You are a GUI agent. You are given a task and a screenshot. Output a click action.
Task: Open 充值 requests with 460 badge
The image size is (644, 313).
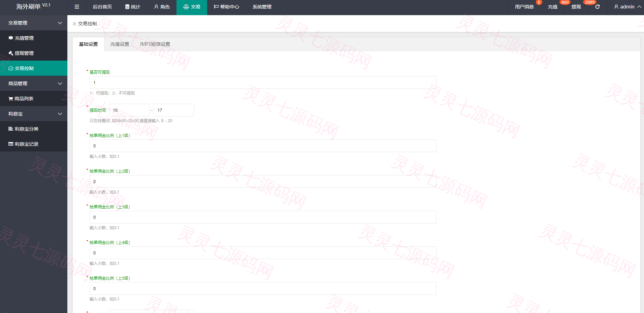click(553, 7)
